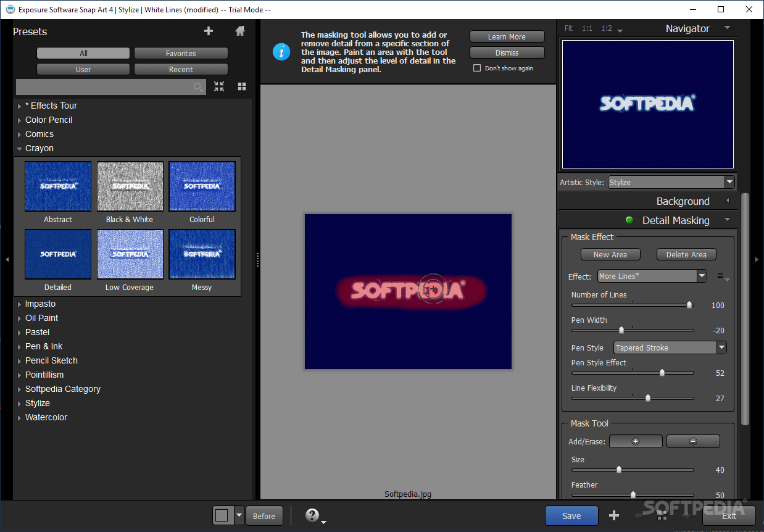This screenshot has height=532, width=764.
Task: Click the Navigator preview image
Action: [x=648, y=104]
